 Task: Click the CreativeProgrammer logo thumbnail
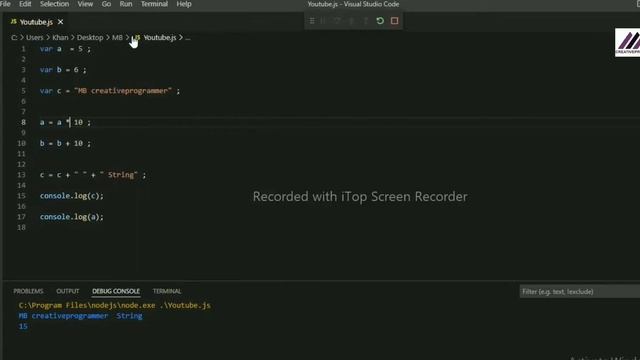[x=628, y=42]
